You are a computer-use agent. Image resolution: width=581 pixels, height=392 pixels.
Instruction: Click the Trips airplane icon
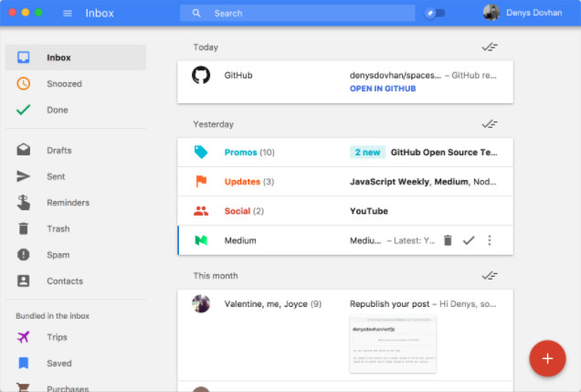point(24,337)
